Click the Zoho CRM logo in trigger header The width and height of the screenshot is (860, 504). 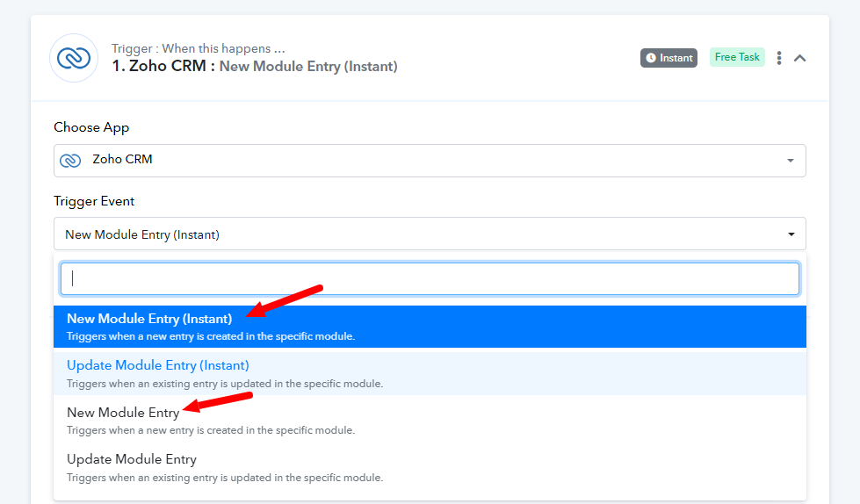[x=74, y=58]
